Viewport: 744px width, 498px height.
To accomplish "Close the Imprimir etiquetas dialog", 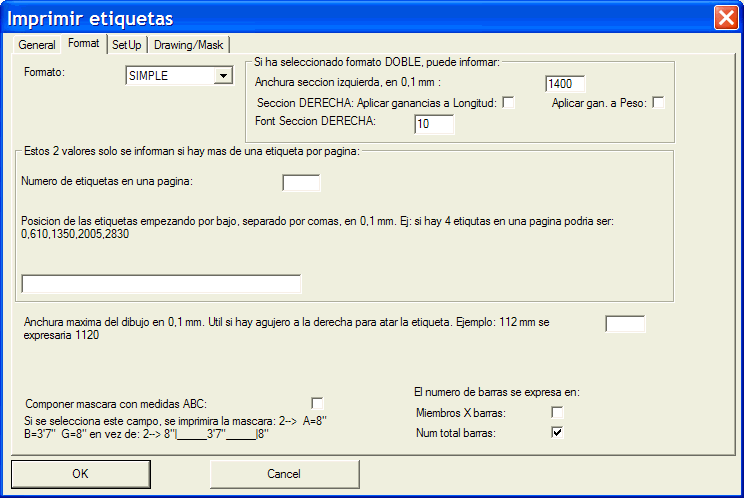I will point(726,18).
